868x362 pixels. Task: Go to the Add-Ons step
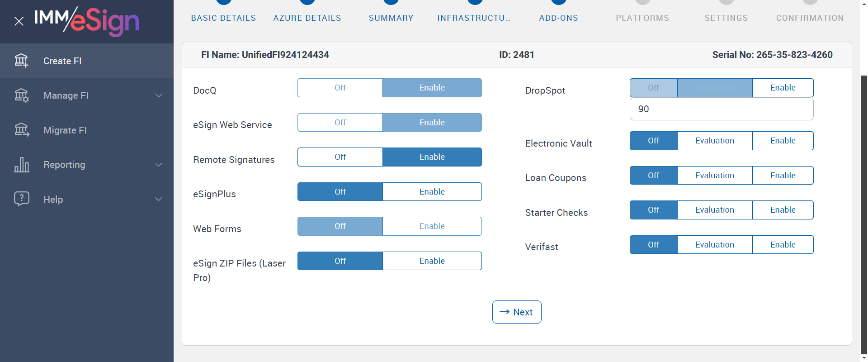click(x=559, y=18)
